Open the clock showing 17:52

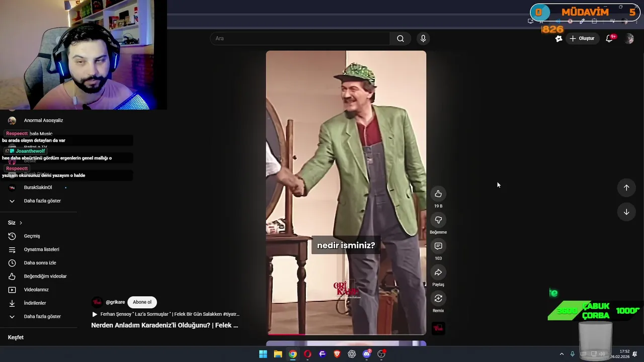620,354
